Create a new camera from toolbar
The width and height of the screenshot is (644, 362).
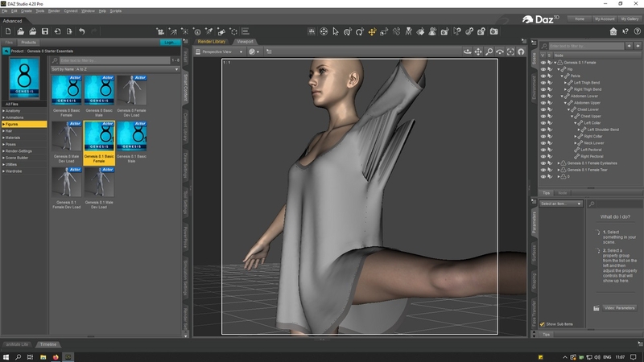click(x=160, y=31)
